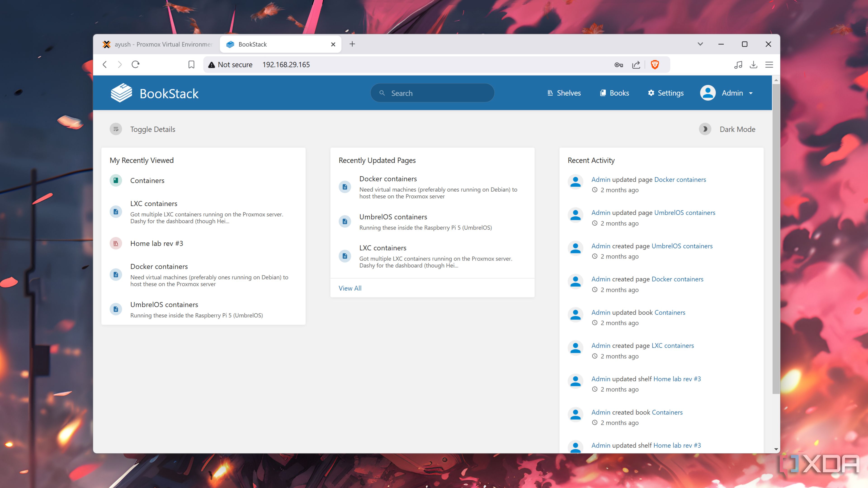868x488 pixels.
Task: Click avatar next to 'Admin updated page Docker containers'
Action: [576, 181]
